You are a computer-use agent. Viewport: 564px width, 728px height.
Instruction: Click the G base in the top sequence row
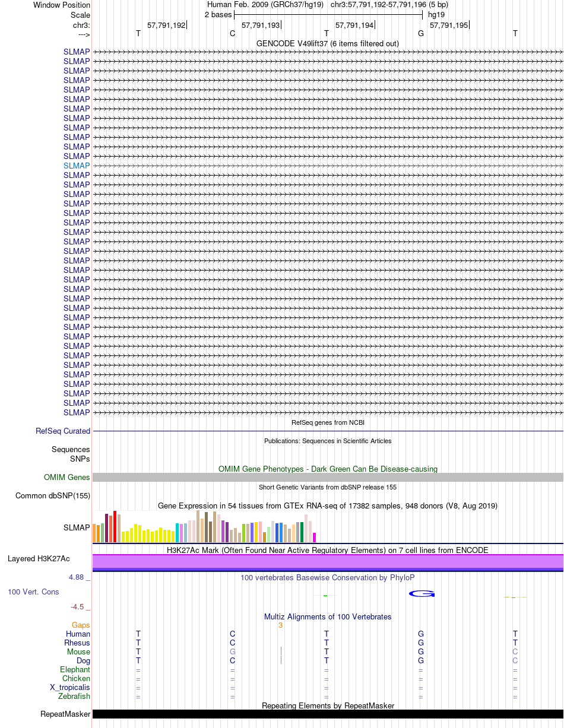tap(421, 34)
